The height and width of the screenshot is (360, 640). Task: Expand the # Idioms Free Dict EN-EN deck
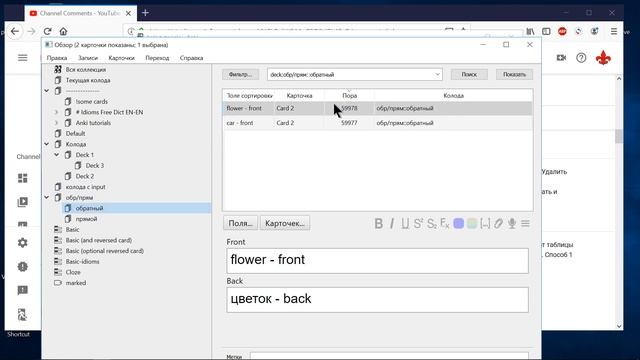coord(56,112)
